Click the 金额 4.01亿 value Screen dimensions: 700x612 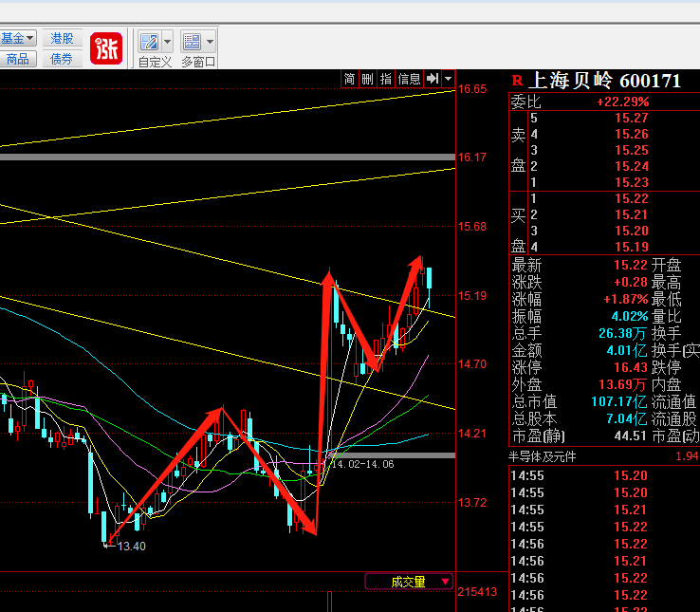(x=627, y=350)
